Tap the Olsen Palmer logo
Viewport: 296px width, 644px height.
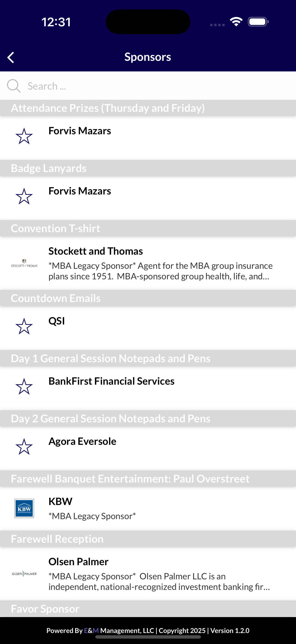point(24,574)
